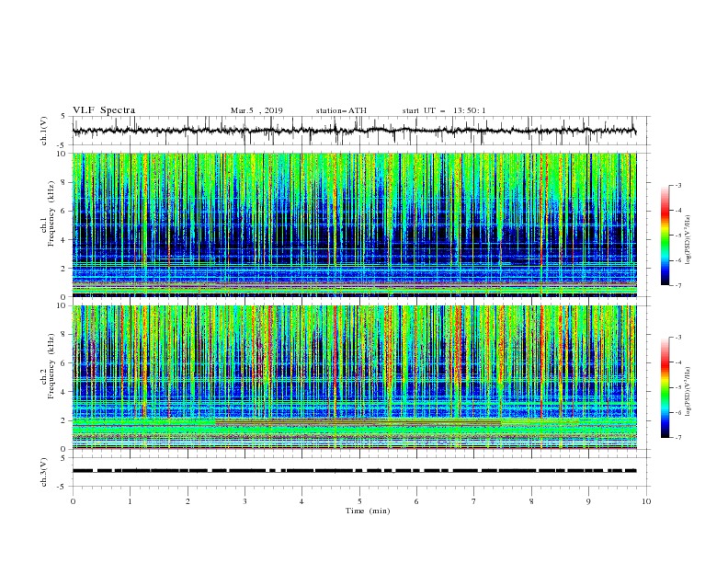Click the ch.1 spectrogram color bar
The width and height of the screenshot is (728, 563).
tap(665, 236)
